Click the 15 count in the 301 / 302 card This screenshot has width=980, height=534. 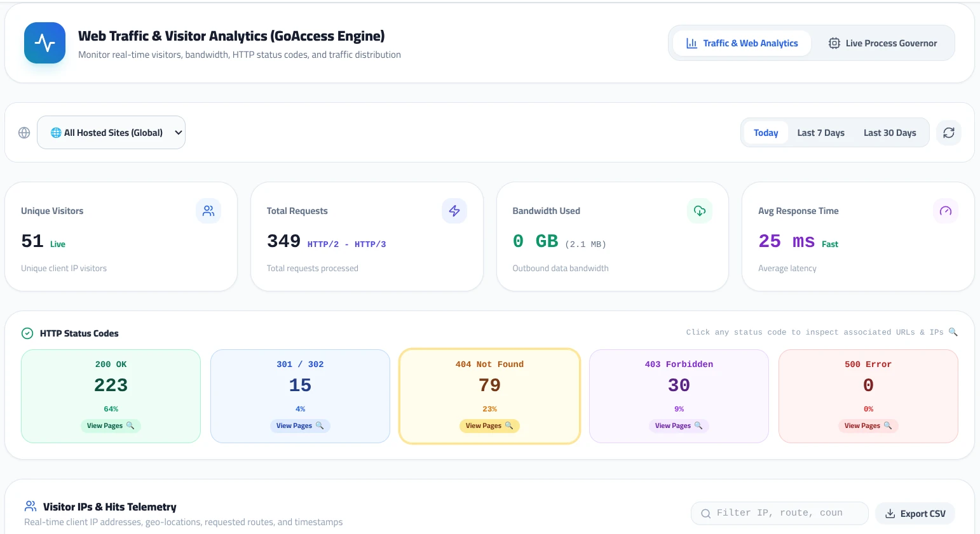tap(300, 385)
